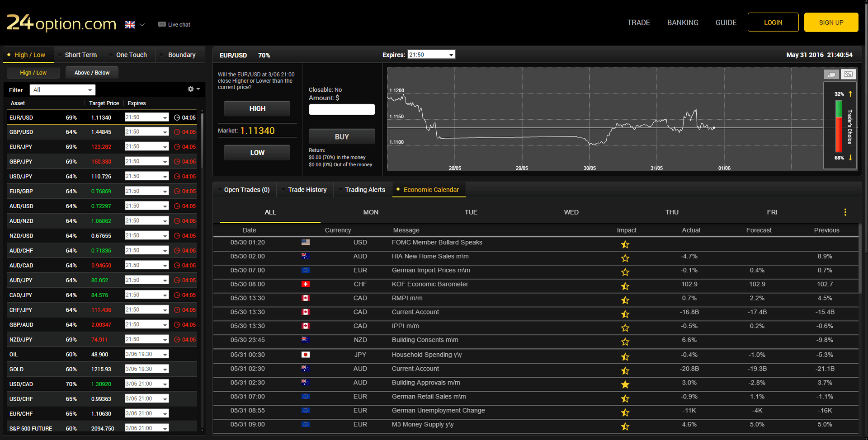
Task: Open the asset list settings gear
Action: 193,89
